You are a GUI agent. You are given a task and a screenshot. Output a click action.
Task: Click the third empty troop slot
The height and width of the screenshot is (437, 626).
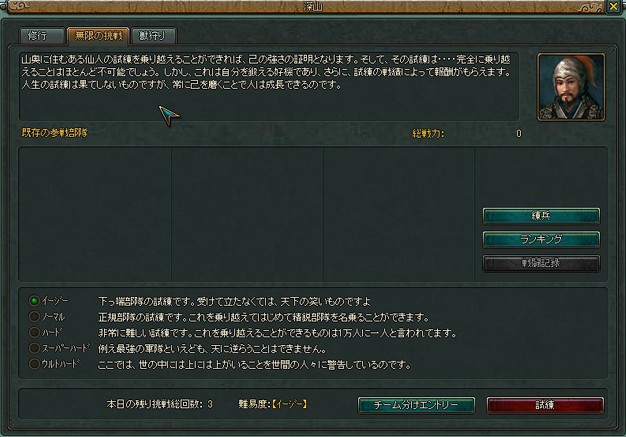click(x=398, y=214)
